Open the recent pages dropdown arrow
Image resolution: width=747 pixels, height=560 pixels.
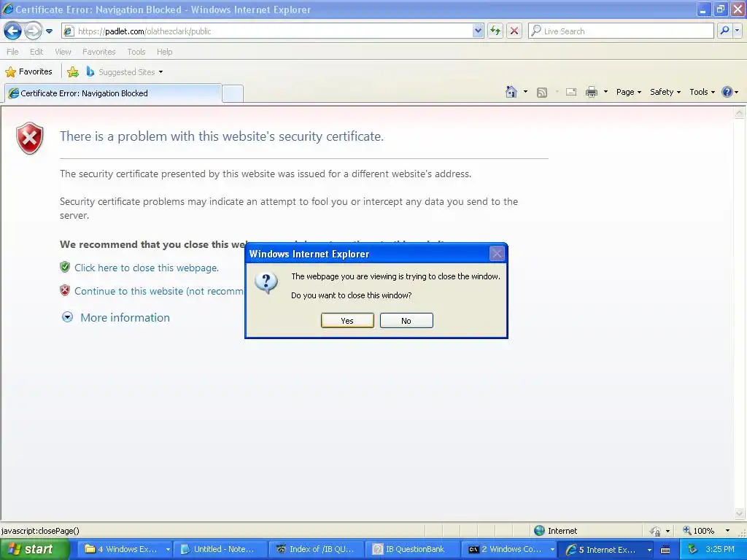pos(49,31)
